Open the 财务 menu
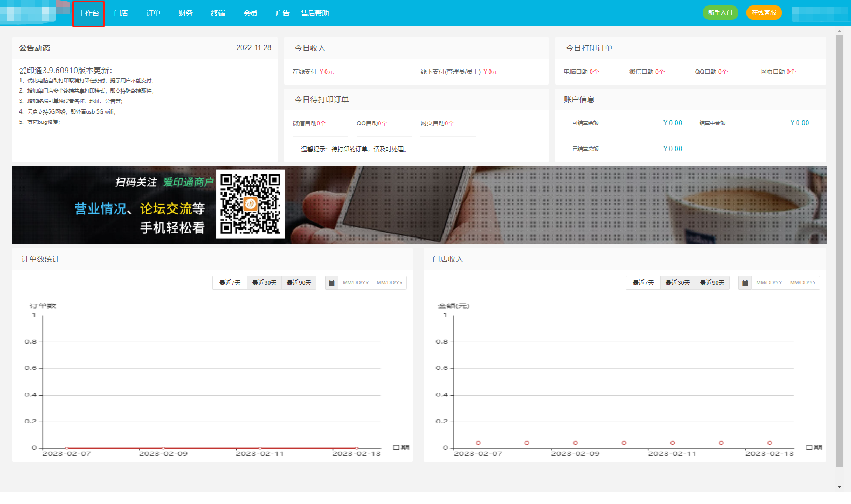The height and width of the screenshot is (504, 851). coord(185,13)
